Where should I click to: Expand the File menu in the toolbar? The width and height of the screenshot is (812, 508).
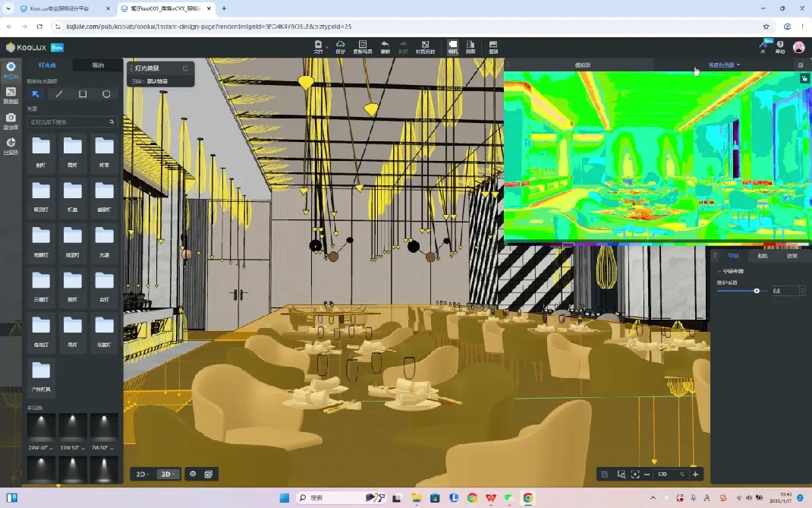pyautogui.click(x=318, y=46)
